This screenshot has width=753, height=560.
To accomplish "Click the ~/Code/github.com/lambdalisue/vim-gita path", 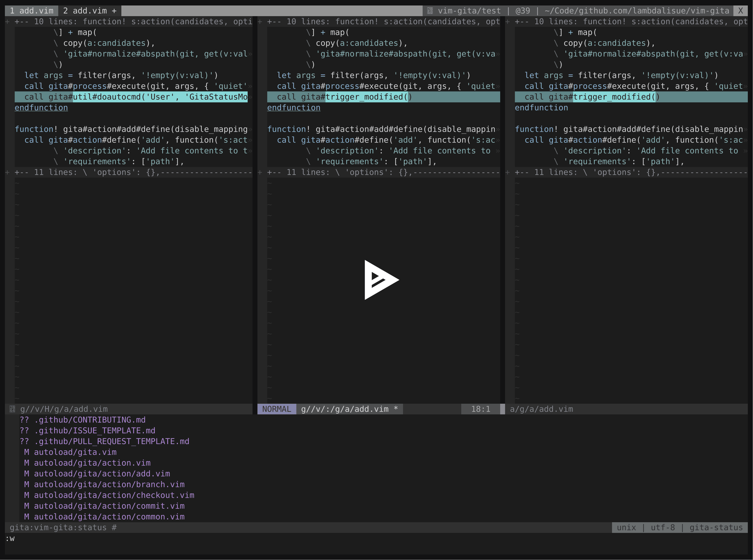I will pos(637,11).
